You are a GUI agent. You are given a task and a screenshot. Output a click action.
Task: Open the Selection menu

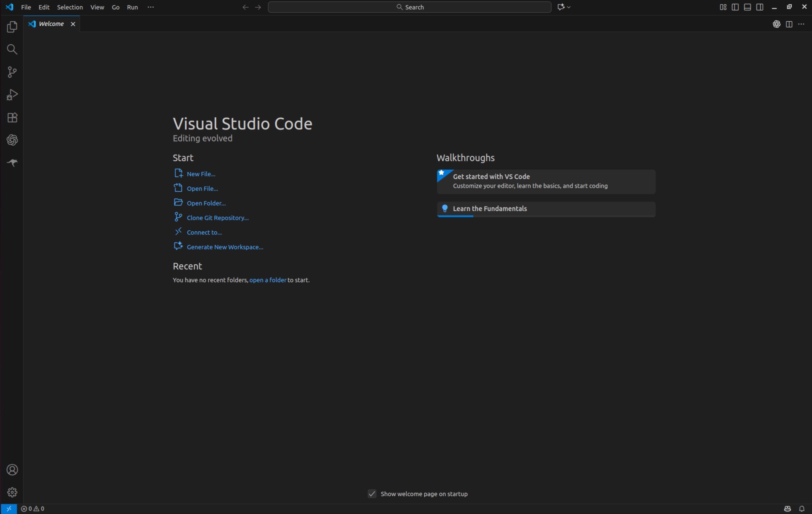pos(69,7)
